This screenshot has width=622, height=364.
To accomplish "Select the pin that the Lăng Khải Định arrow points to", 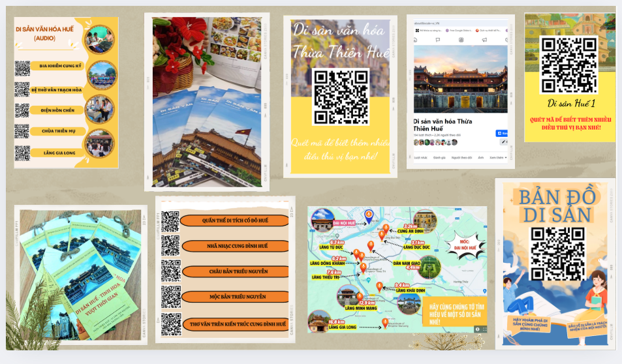I will click(379, 287).
